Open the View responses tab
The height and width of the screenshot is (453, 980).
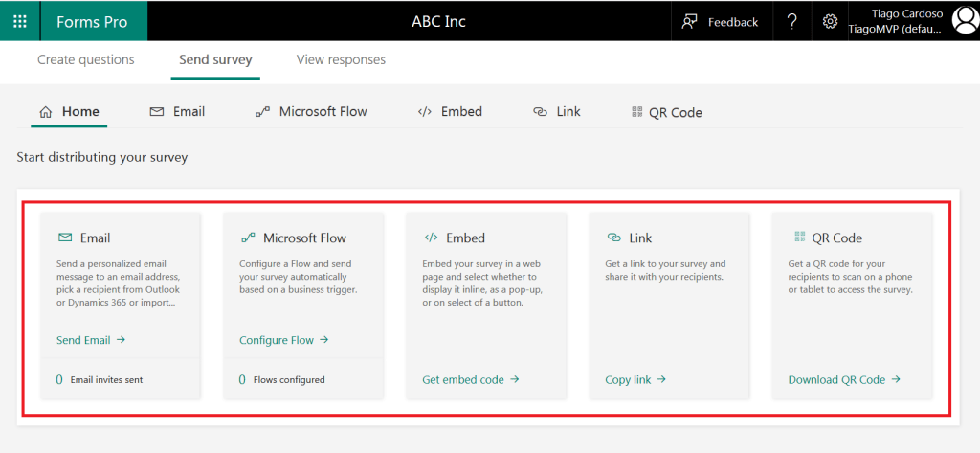[341, 59]
